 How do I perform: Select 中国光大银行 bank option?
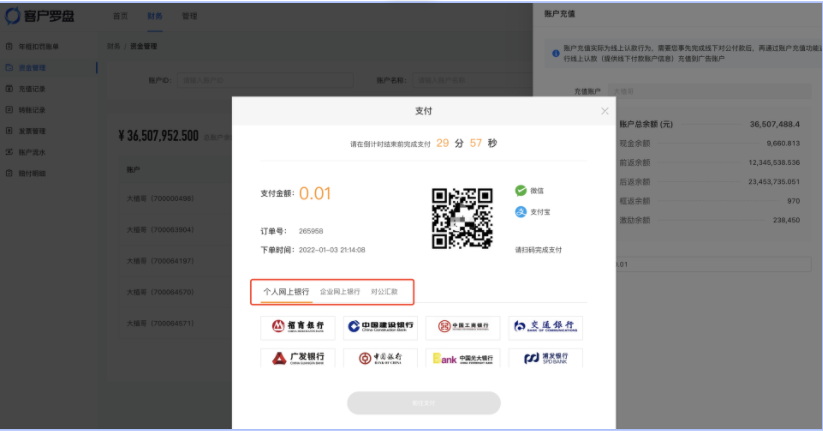pyautogui.click(x=462, y=358)
